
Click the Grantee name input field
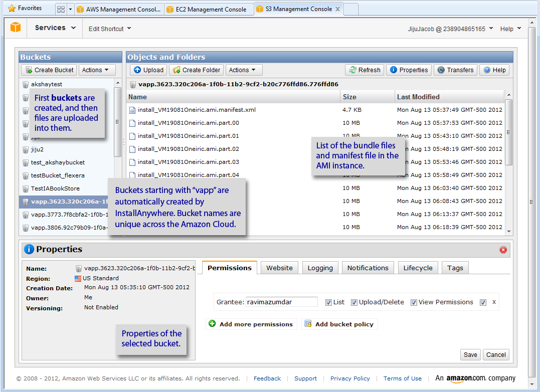(282, 302)
